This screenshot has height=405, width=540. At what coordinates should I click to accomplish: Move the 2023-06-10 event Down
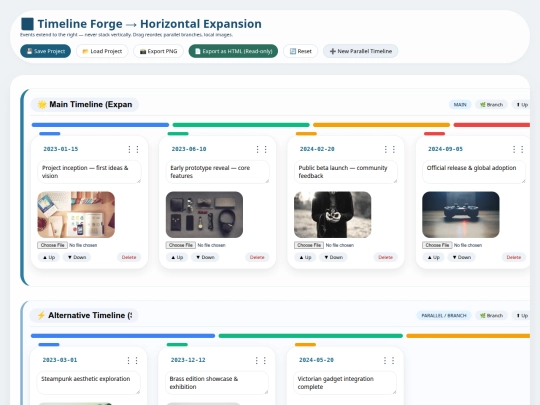click(x=205, y=257)
